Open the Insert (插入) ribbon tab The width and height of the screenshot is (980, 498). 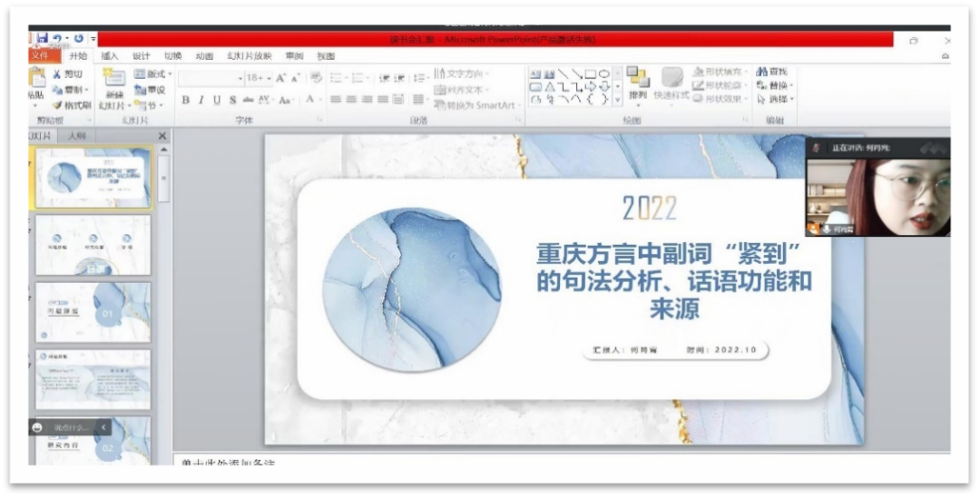[x=110, y=55]
